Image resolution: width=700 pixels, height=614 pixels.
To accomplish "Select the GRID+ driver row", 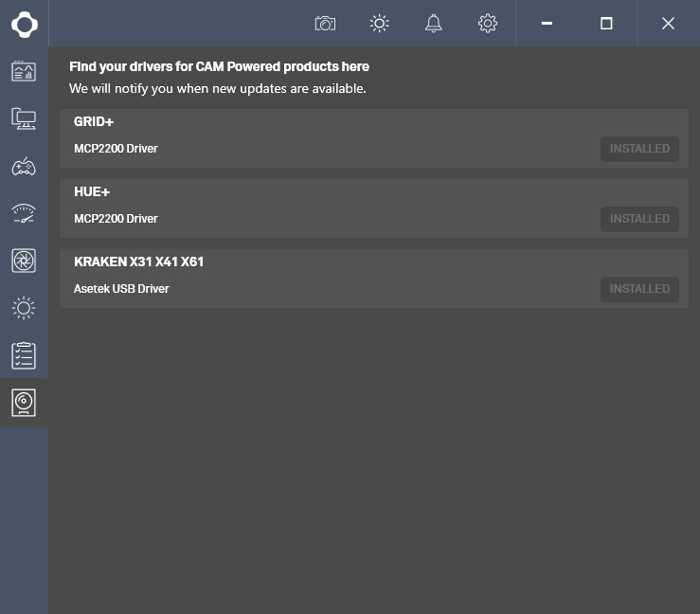I will 332,138.
